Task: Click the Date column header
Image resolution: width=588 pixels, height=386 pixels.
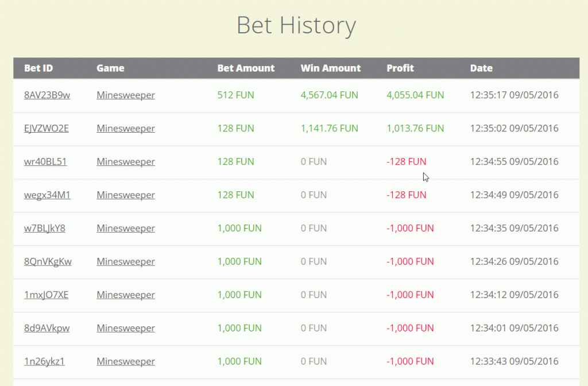Action: pyautogui.click(x=481, y=68)
